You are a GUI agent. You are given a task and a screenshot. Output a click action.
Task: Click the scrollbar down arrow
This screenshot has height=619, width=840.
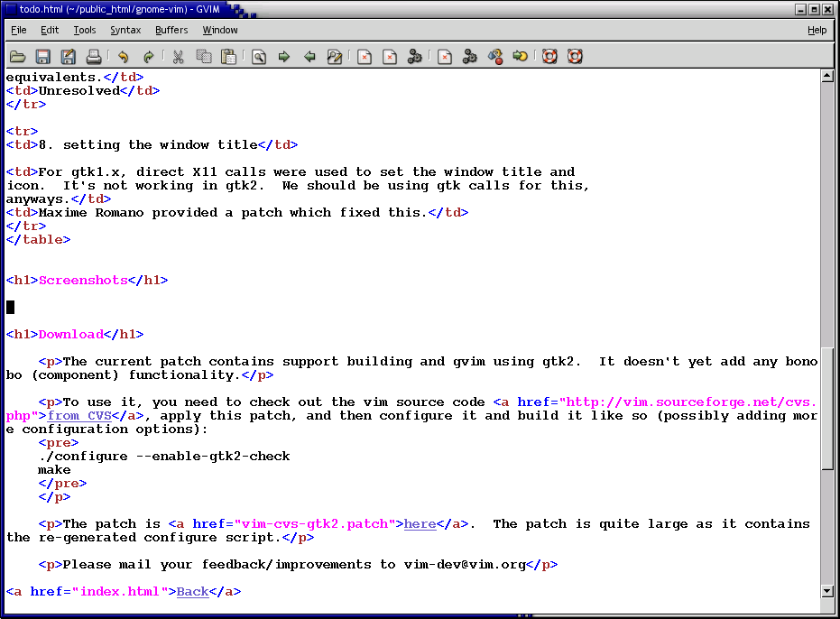pyautogui.click(x=827, y=592)
